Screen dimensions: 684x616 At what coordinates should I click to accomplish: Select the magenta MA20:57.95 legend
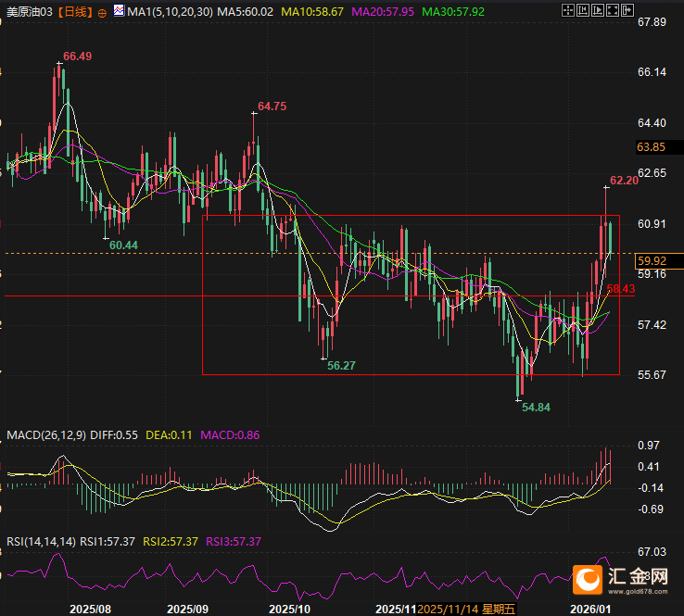(x=383, y=12)
